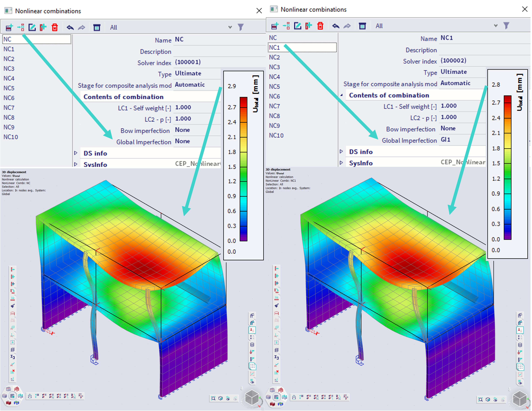The image size is (532, 411).
Task: Click the teal archive box icon in NC1 window
Action: [362, 26]
